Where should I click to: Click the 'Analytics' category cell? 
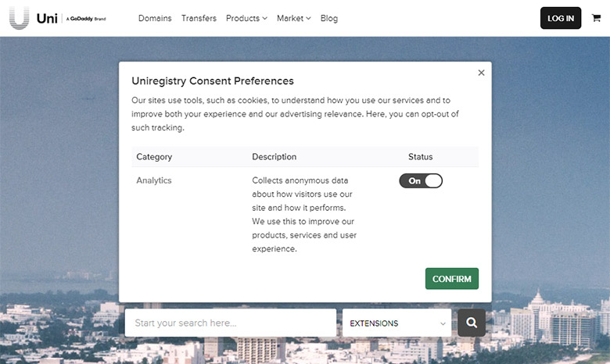[x=154, y=180]
